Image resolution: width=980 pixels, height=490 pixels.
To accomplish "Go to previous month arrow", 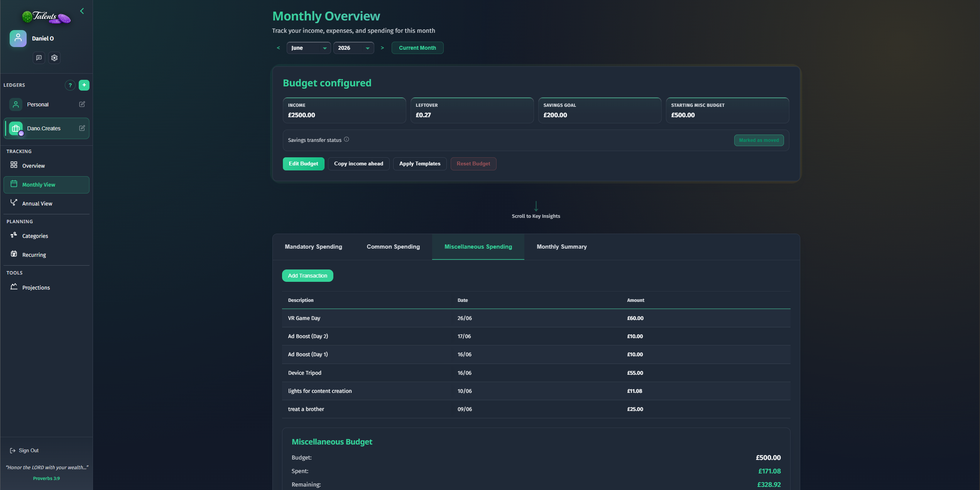I will coord(278,48).
